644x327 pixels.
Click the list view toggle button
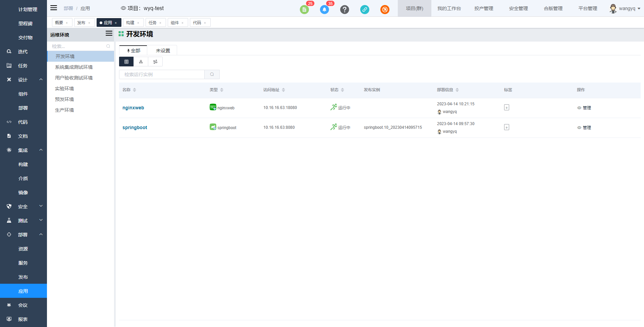pos(126,61)
